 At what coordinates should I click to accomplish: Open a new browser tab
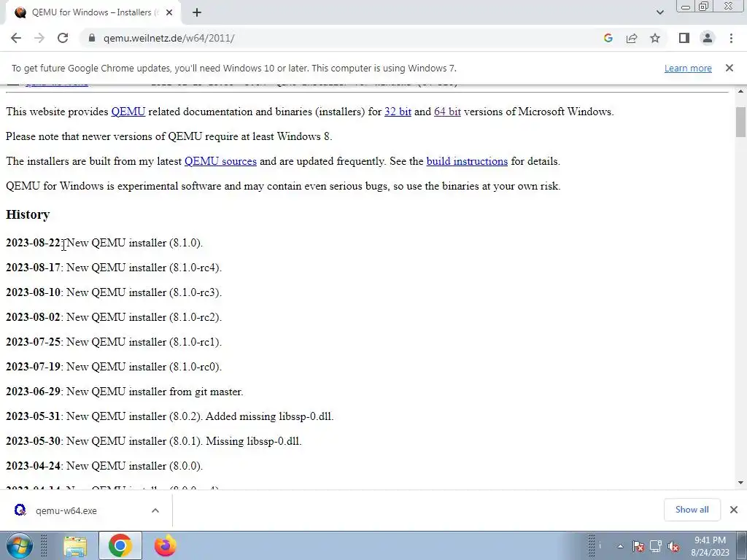pyautogui.click(x=197, y=13)
